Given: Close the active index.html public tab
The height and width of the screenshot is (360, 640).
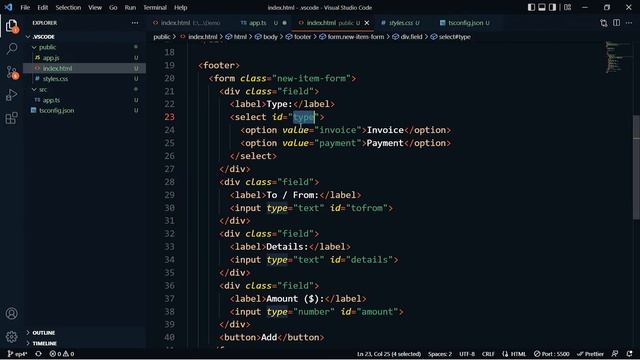Looking at the screenshot, I should 367,23.
